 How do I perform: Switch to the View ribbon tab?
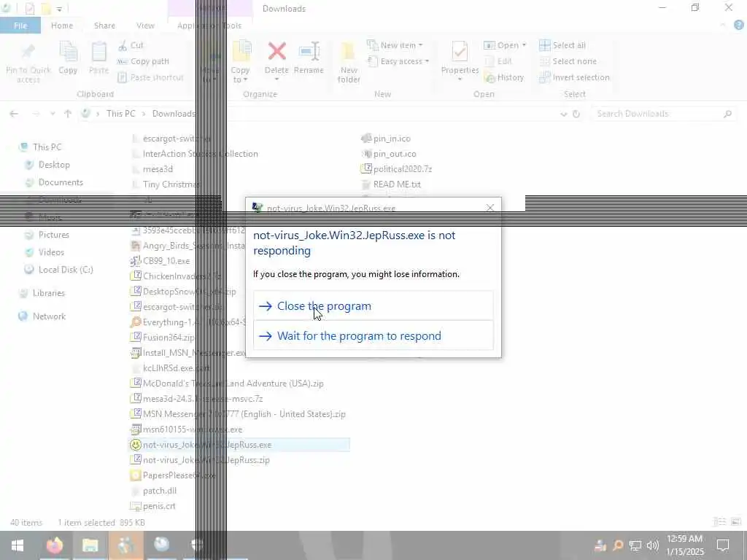pyautogui.click(x=145, y=26)
